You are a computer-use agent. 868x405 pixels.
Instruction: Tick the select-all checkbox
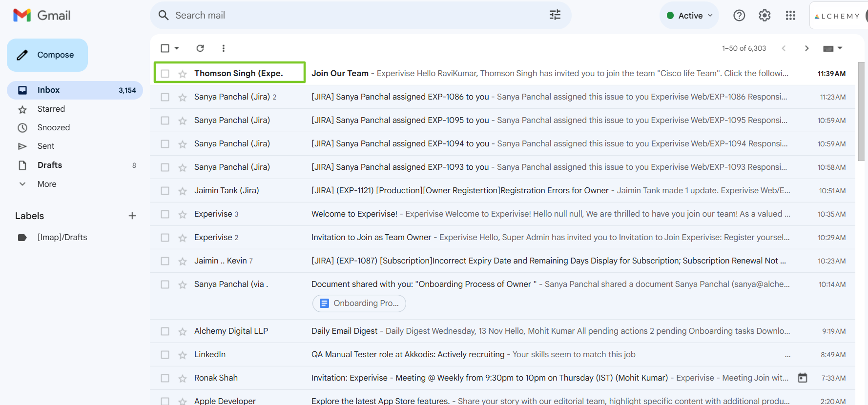165,48
